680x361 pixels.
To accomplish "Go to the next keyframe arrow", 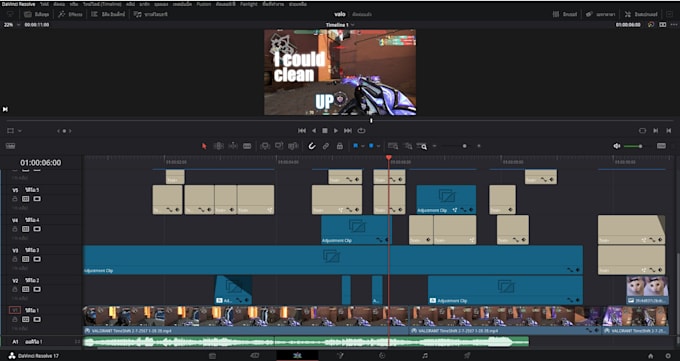I will click(70, 131).
